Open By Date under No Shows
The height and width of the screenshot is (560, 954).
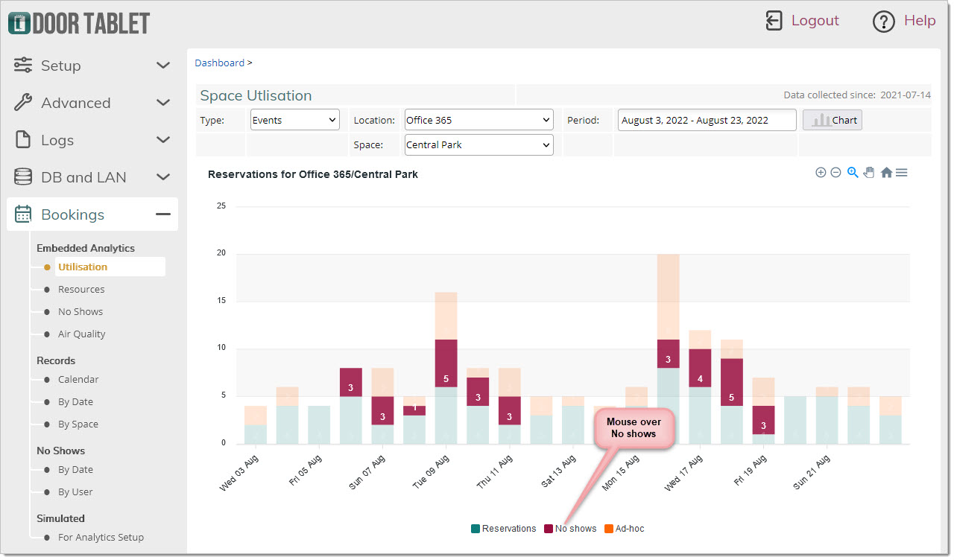75,469
